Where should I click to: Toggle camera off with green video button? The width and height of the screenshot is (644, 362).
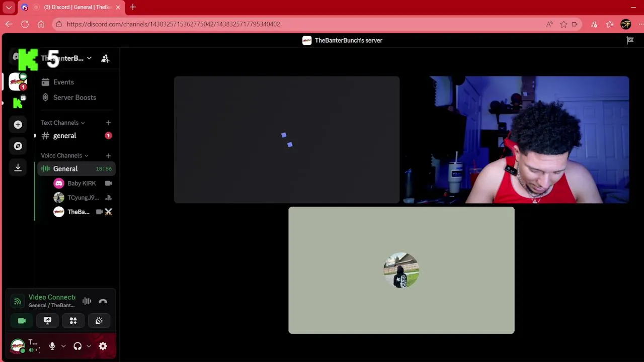tap(22, 321)
